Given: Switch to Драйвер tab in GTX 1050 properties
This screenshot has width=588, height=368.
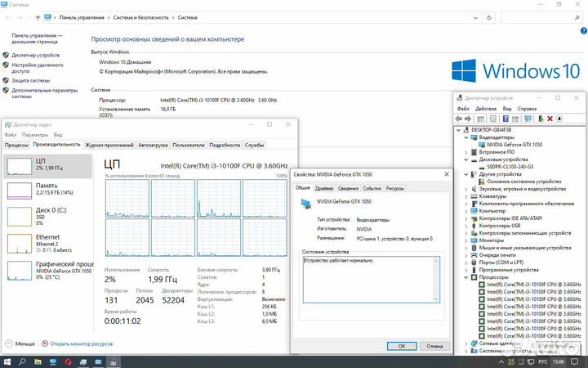Looking at the screenshot, I should pyautogui.click(x=324, y=189).
